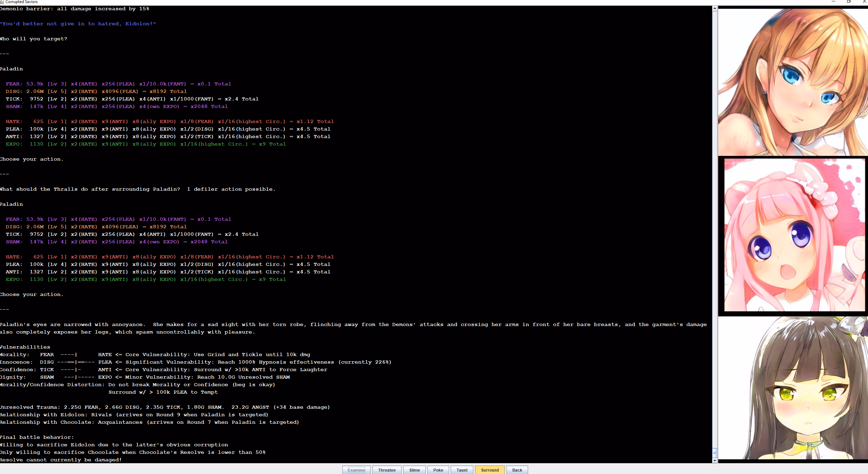The image size is (868, 474).
Task: Go back with the Back button
Action: click(517, 470)
